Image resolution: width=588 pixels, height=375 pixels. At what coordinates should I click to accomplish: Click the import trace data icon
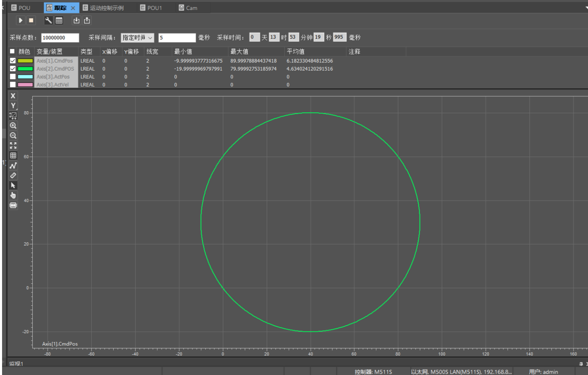coord(76,20)
